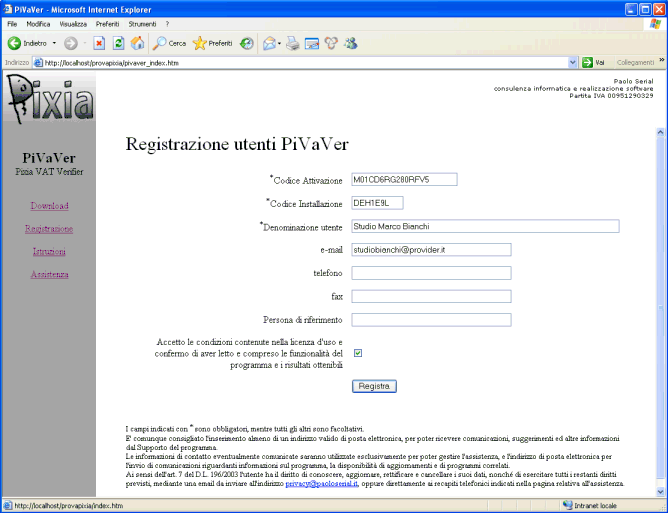Open Preferiti star in the toolbar
This screenshot has height=513, width=668.
(213, 43)
